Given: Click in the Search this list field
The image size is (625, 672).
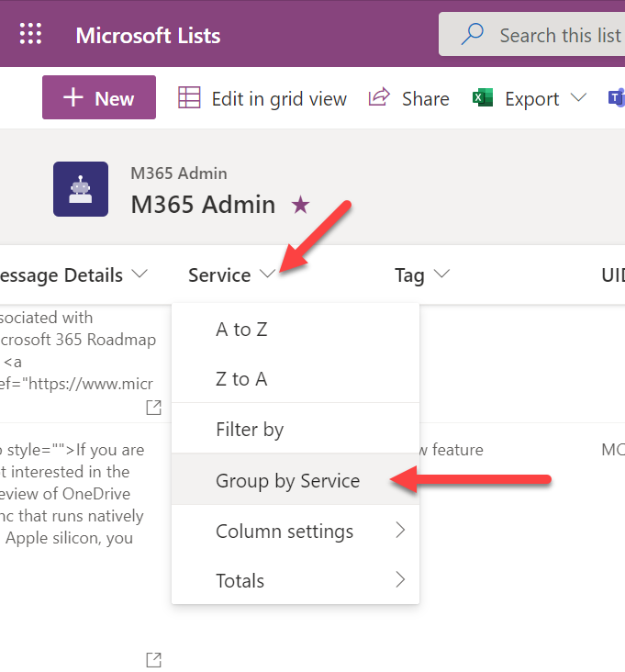Looking at the screenshot, I should click(558, 35).
